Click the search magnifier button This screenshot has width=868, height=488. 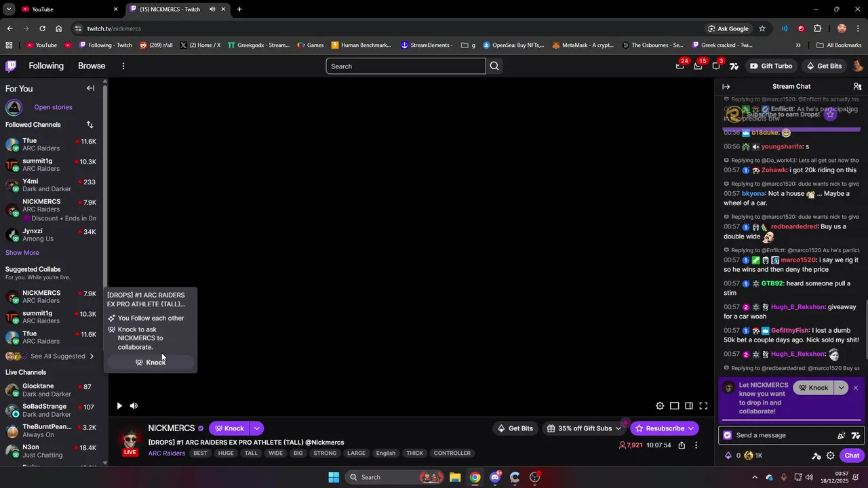pos(494,66)
